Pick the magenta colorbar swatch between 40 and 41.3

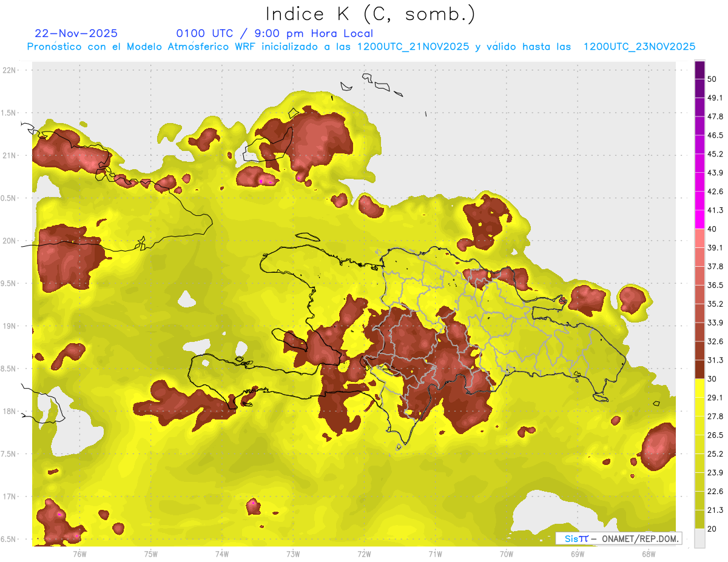tap(700, 219)
